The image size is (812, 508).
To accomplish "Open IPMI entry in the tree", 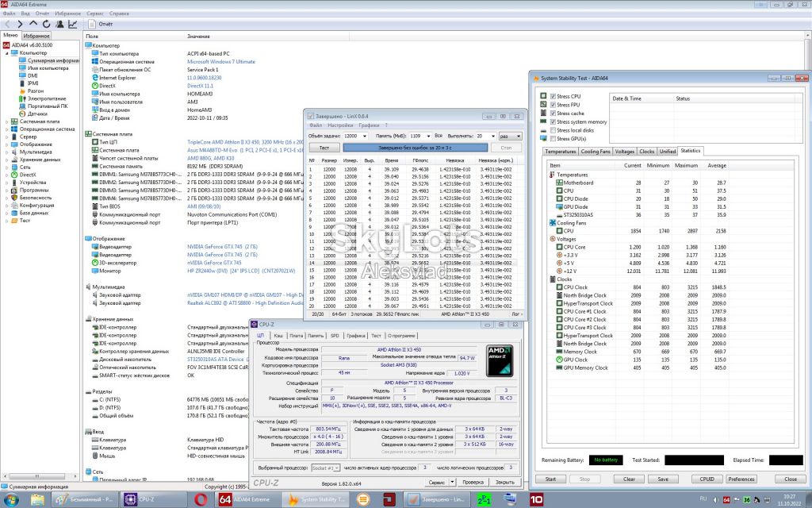I will (33, 83).
